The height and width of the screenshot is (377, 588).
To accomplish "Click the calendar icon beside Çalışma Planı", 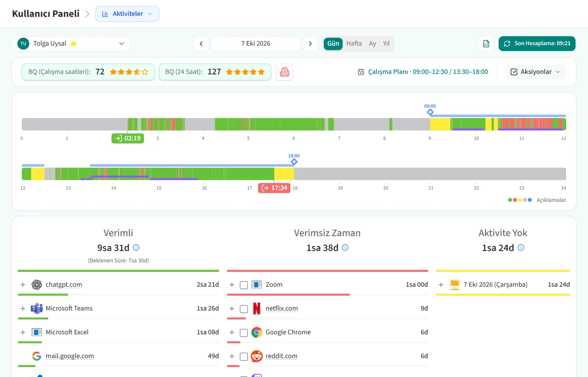I will click(x=361, y=72).
